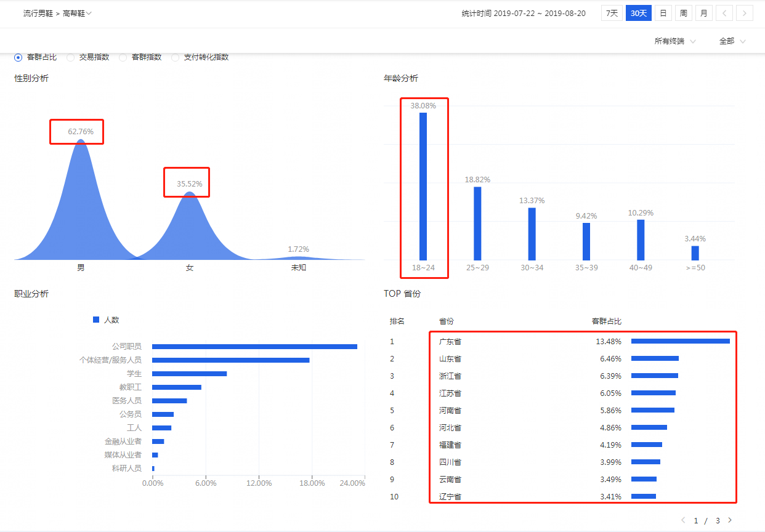Select the 交易指数 radio button

(x=71, y=57)
